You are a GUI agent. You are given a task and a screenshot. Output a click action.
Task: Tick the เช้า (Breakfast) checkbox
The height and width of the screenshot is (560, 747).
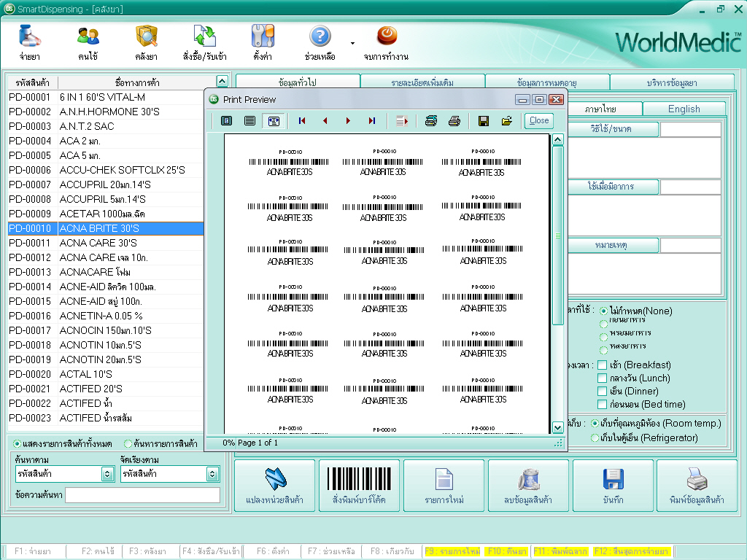click(x=602, y=365)
